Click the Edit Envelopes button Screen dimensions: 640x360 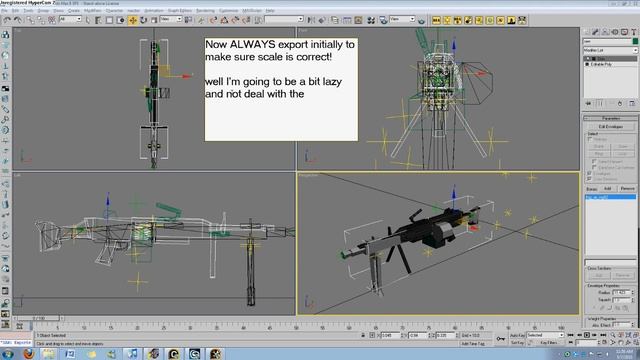[611, 127]
